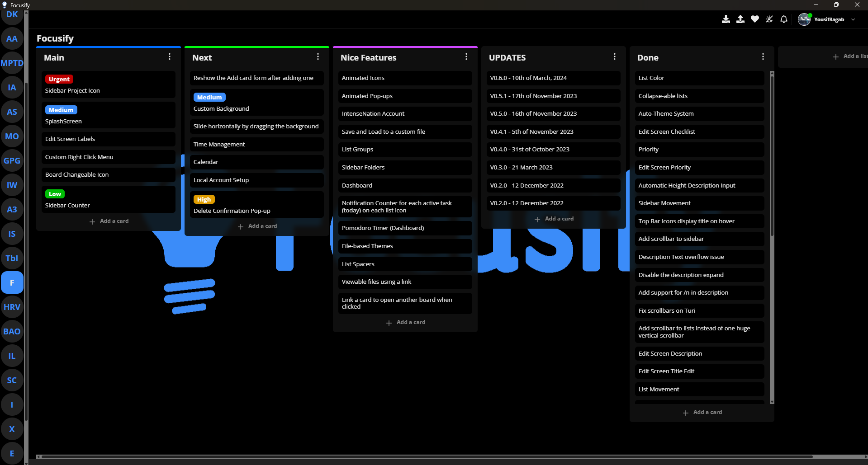This screenshot has width=868, height=465.
Task: Expand the YousifRagab account dropdown arrow
Action: point(853,19)
